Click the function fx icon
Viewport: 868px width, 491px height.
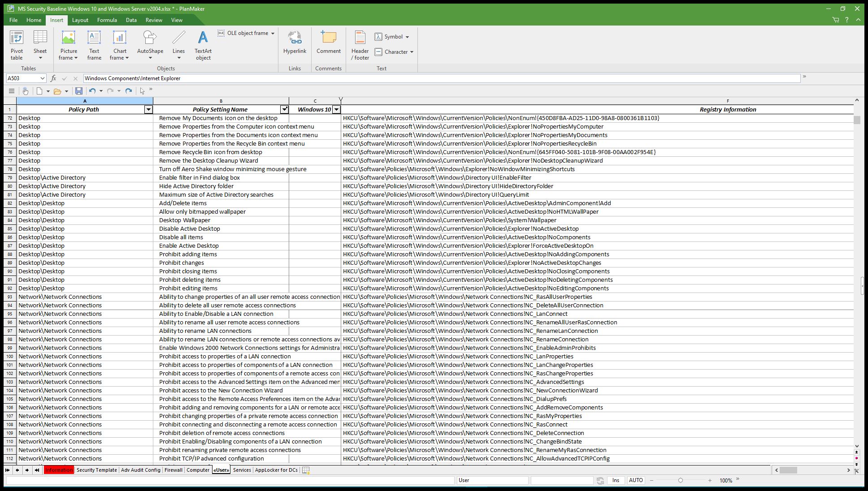click(53, 78)
